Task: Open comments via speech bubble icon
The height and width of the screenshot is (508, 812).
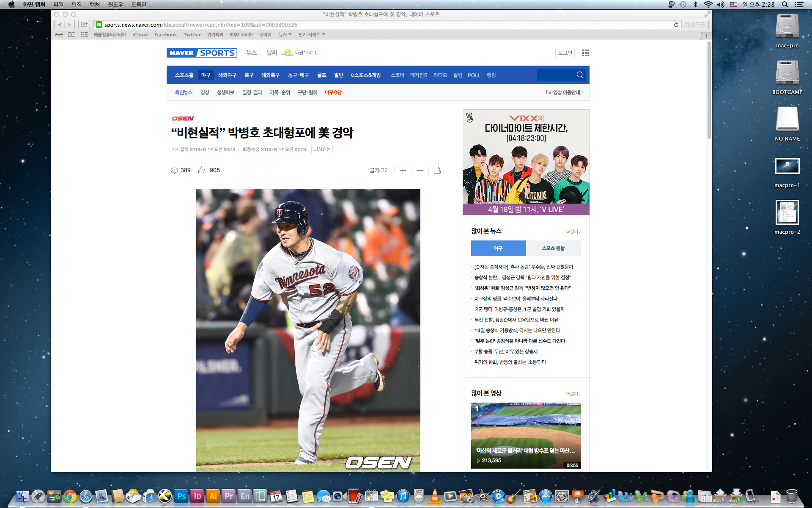Action: [x=174, y=170]
